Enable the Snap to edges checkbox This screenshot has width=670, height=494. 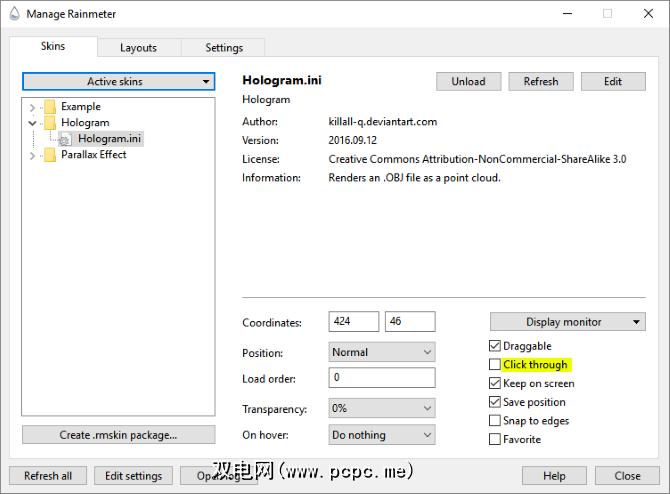tap(494, 420)
